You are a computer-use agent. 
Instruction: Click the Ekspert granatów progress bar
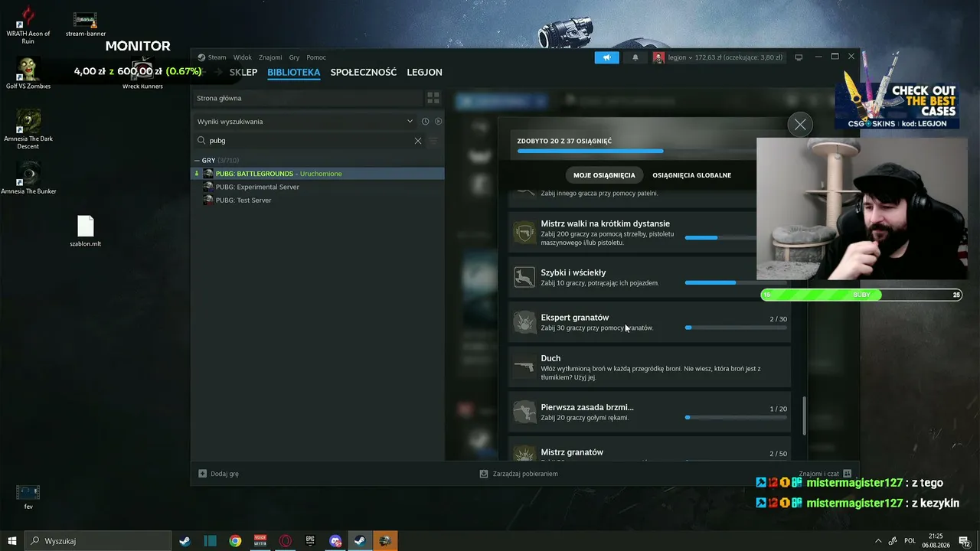[x=736, y=328]
